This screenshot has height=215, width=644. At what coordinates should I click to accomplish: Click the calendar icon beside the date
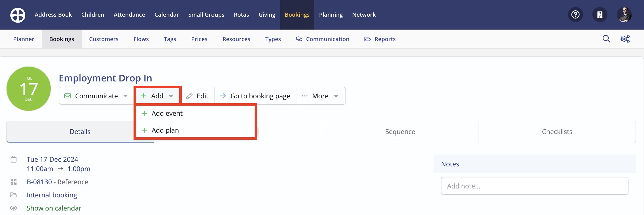(x=14, y=159)
